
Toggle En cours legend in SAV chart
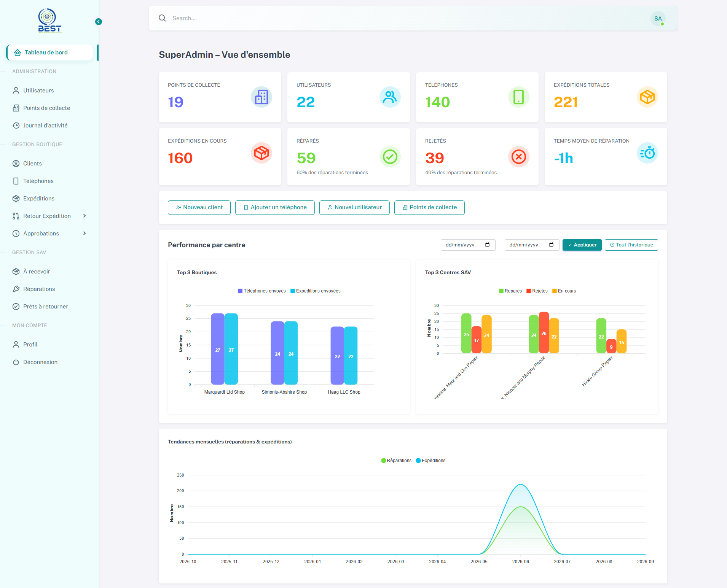564,291
